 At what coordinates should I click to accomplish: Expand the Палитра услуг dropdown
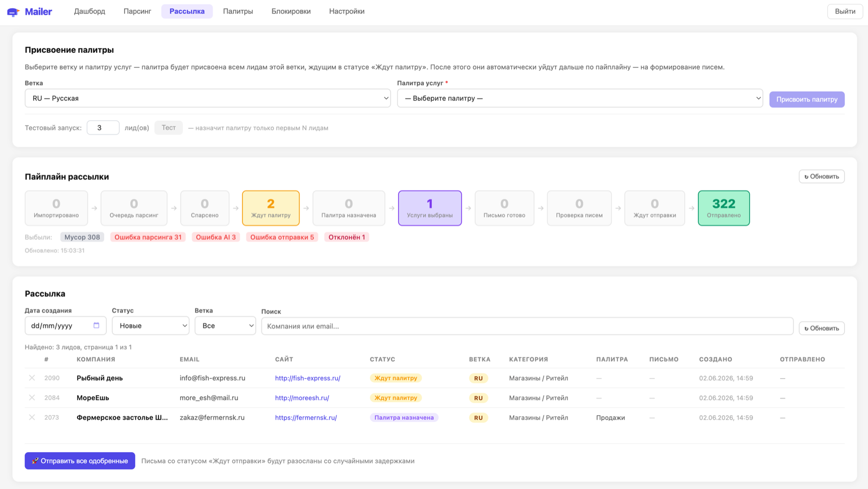coord(580,98)
